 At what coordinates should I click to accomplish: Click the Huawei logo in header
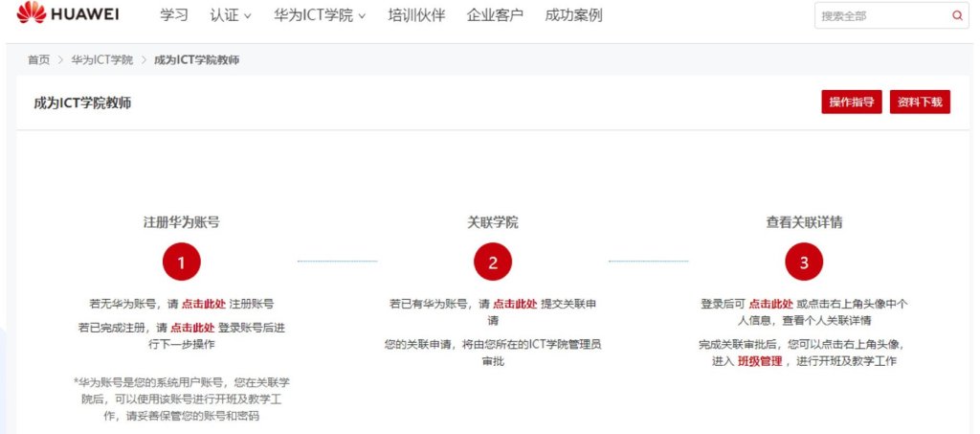(x=67, y=15)
